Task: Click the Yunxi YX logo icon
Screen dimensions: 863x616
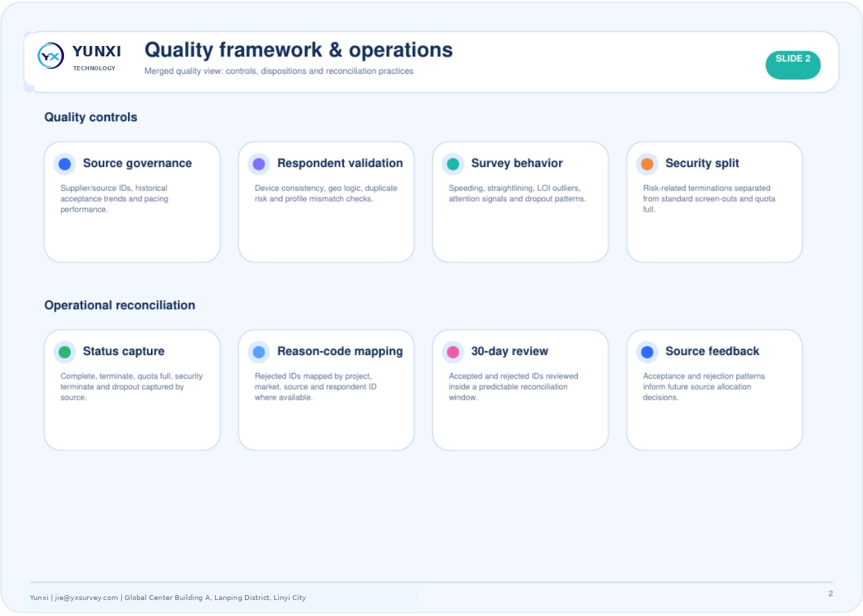Action: coord(51,56)
